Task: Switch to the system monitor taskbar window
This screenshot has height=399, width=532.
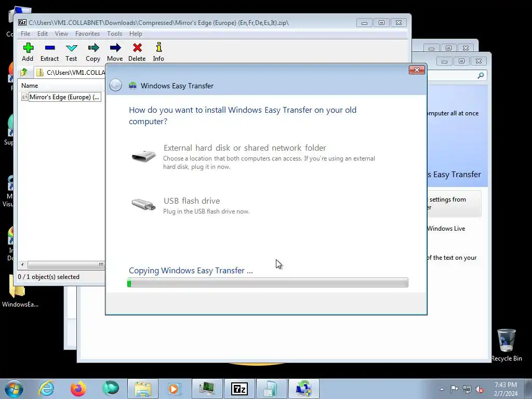Action: click(207, 389)
